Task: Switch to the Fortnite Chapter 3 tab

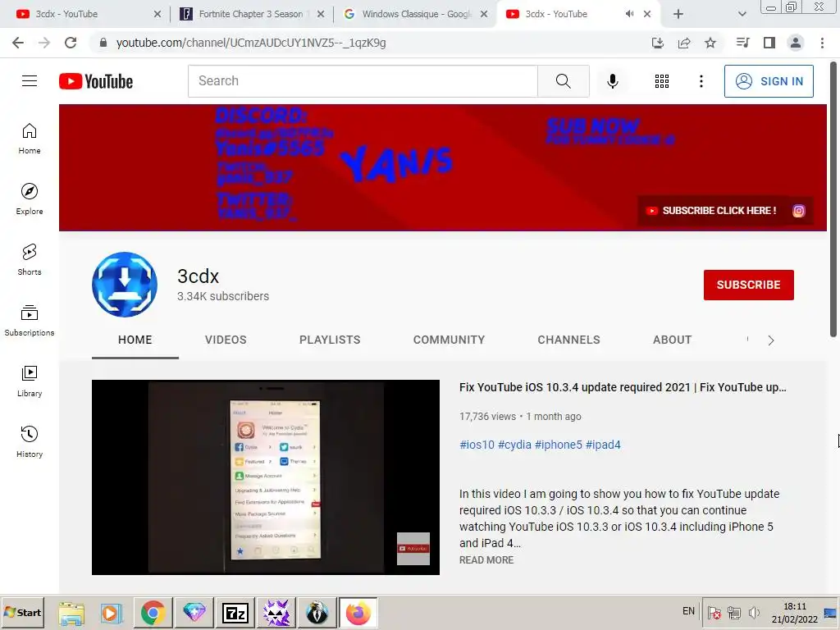Action: (x=251, y=14)
